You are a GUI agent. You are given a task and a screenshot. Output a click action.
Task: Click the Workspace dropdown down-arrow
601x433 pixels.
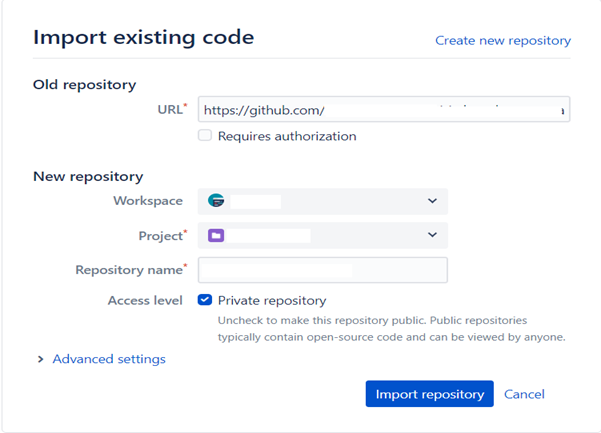coord(432,201)
